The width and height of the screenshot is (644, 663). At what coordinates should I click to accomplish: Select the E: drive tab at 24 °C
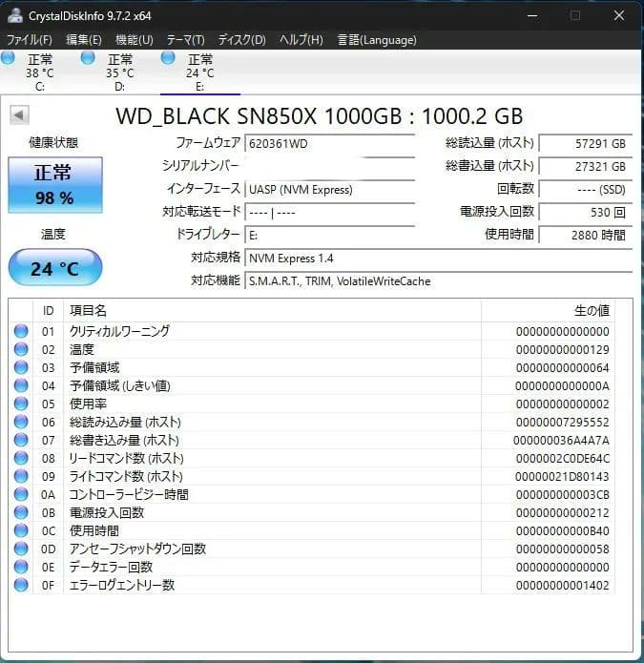pyautogui.click(x=200, y=73)
